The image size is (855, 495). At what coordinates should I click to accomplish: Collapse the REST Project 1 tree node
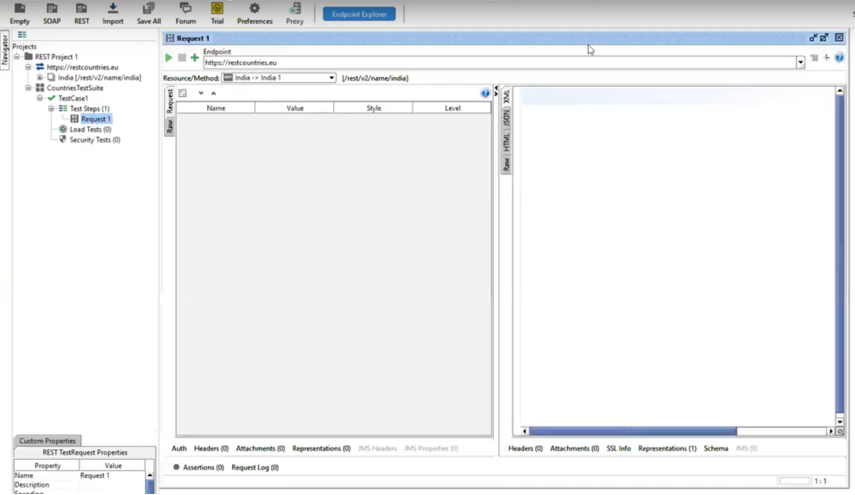click(x=17, y=57)
